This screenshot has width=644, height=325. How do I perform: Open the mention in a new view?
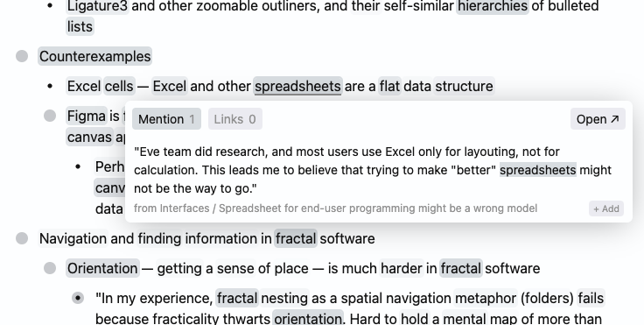(x=598, y=119)
